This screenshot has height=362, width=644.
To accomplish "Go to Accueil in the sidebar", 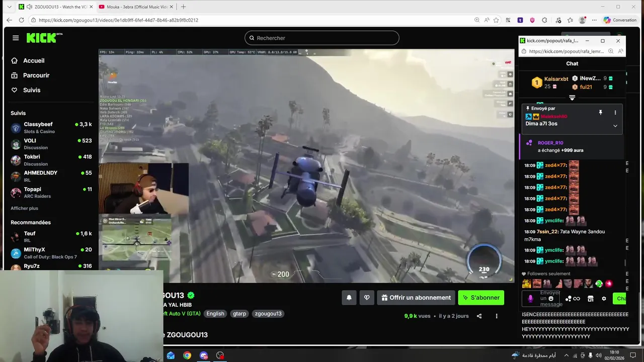I will pyautogui.click(x=34, y=60).
